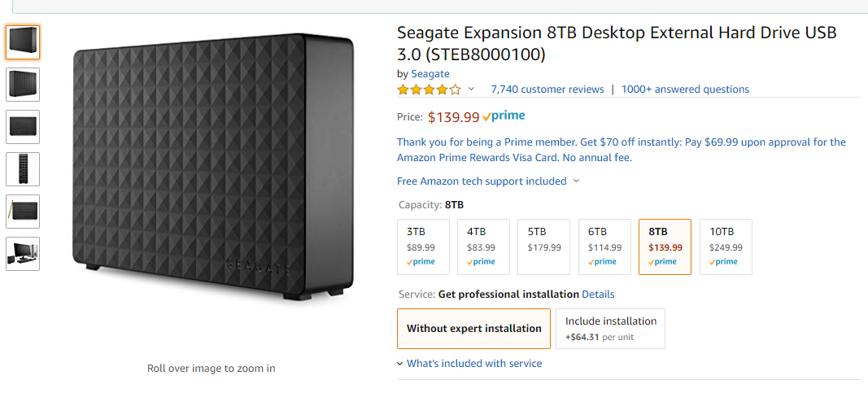Select the sixth thumbnail showing desktop setup

click(x=23, y=254)
